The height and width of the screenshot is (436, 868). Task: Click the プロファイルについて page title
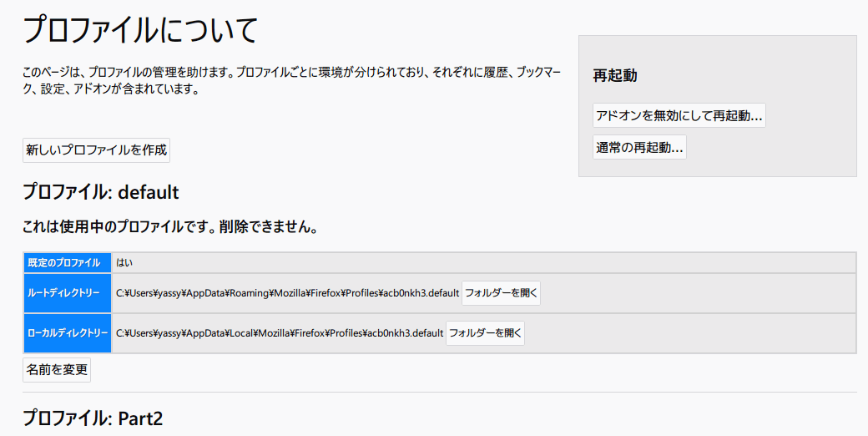pyautogui.click(x=140, y=30)
